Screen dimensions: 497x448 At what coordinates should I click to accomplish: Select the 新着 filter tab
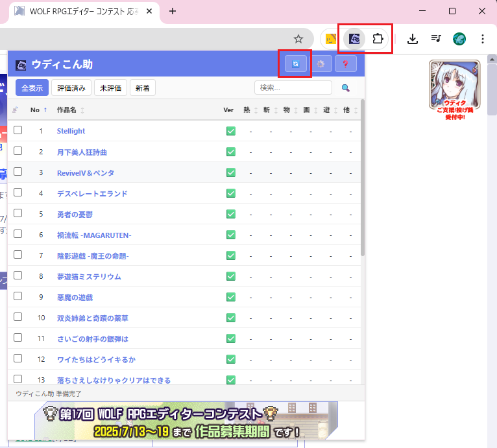click(x=143, y=88)
